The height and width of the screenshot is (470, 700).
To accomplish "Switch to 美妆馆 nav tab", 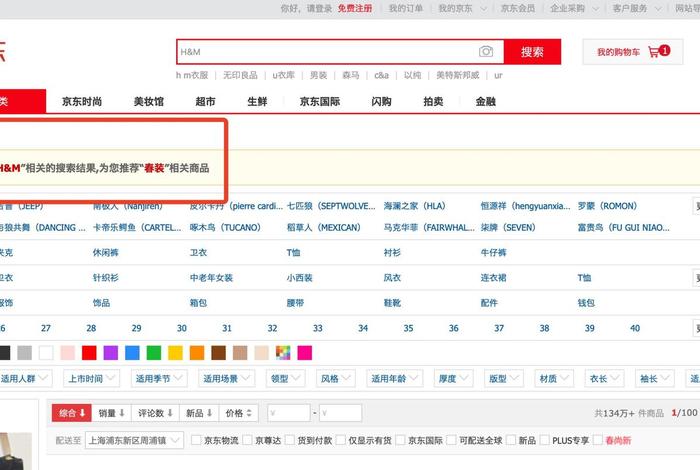I will [x=149, y=101].
